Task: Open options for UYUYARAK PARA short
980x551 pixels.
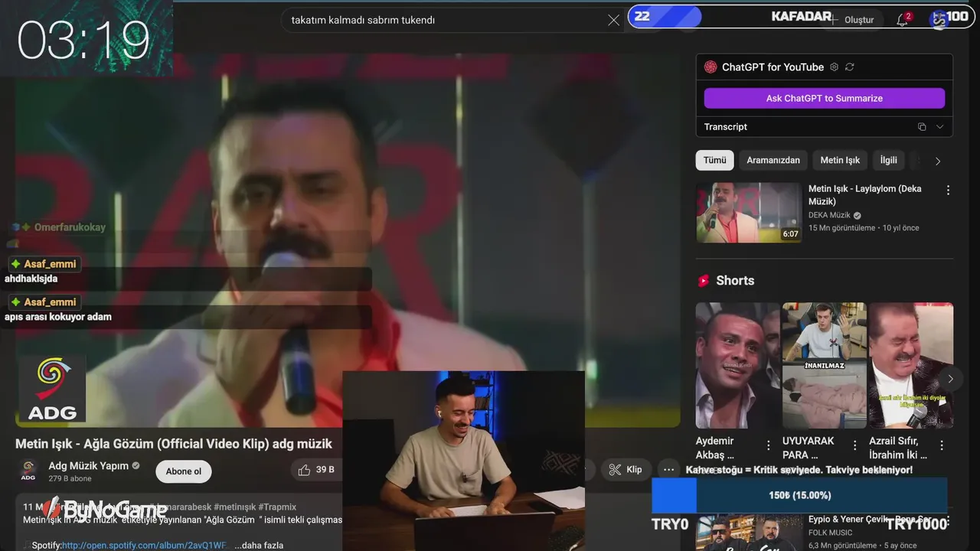Action: (x=855, y=445)
